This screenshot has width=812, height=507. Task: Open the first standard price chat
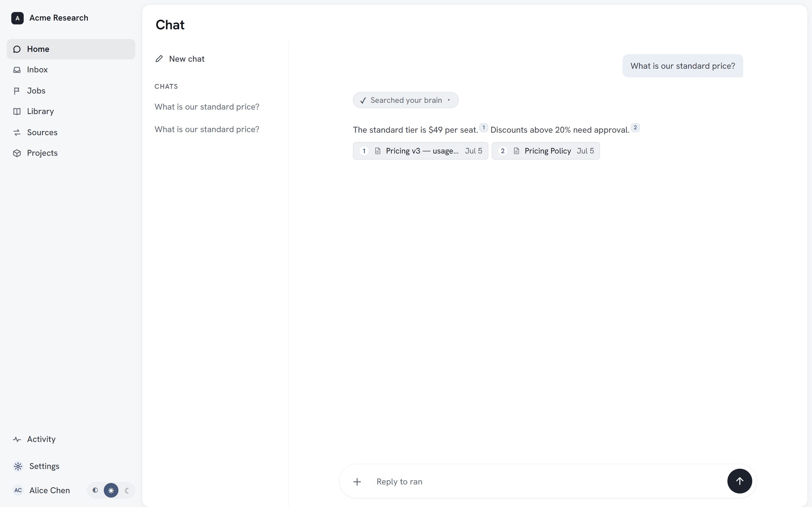pos(207,107)
